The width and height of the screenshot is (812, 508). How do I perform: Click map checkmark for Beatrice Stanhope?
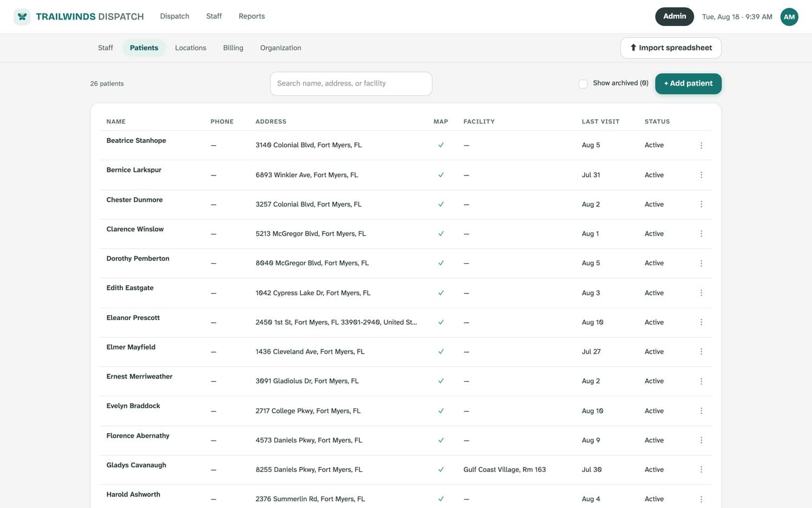click(441, 145)
